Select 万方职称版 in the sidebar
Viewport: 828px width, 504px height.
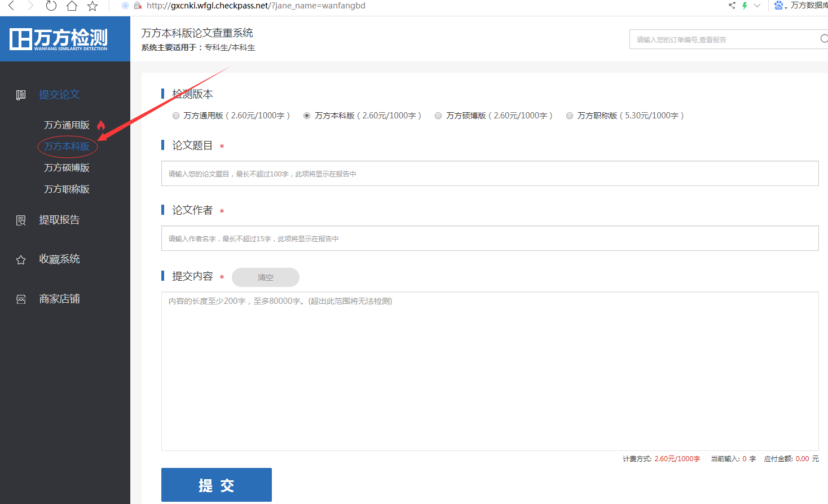coord(67,189)
